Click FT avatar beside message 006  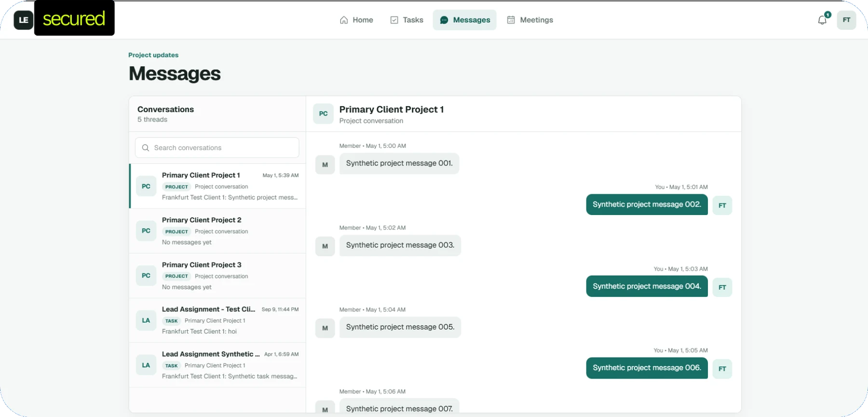[x=722, y=369]
